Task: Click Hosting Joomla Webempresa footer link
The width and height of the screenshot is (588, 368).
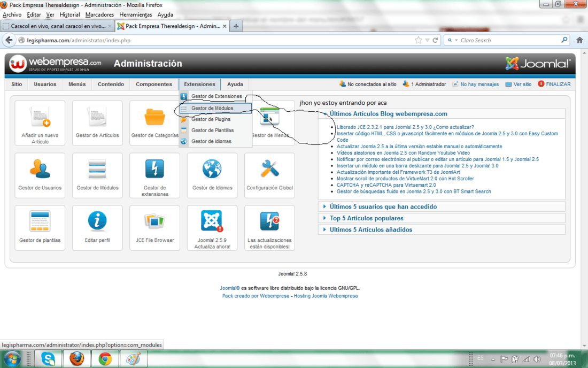Action: pyautogui.click(x=326, y=296)
